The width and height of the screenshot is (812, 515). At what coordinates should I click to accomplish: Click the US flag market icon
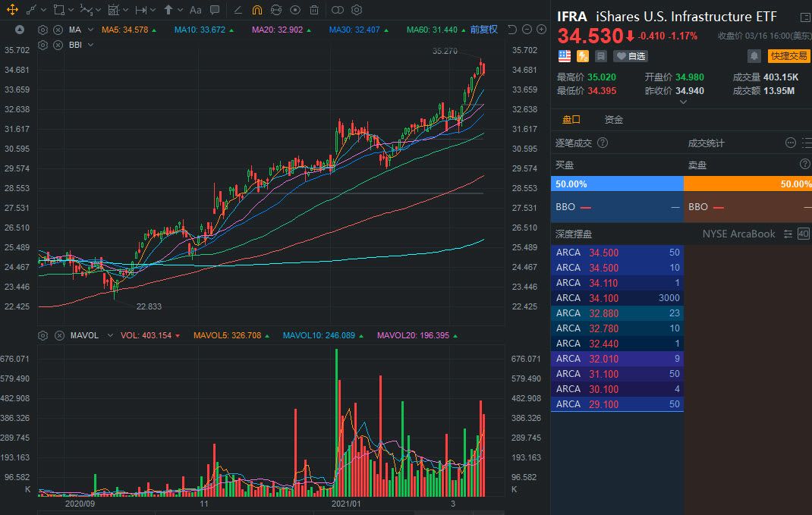click(565, 56)
